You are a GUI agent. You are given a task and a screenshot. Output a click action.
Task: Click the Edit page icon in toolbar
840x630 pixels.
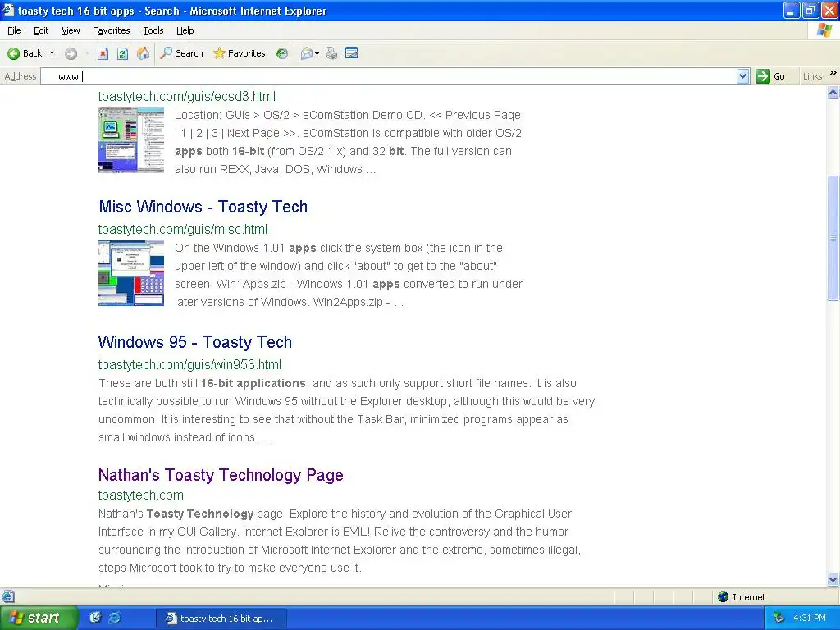pos(352,53)
